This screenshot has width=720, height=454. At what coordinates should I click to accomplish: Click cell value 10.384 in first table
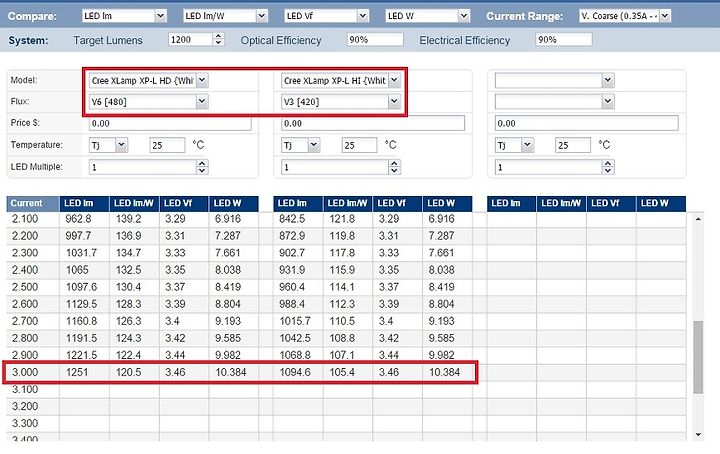coord(231,372)
